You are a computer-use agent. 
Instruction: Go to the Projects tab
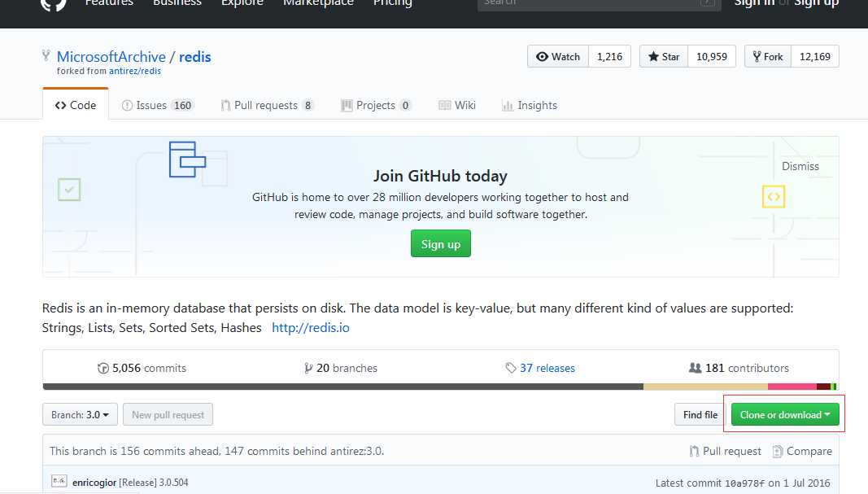coord(376,105)
